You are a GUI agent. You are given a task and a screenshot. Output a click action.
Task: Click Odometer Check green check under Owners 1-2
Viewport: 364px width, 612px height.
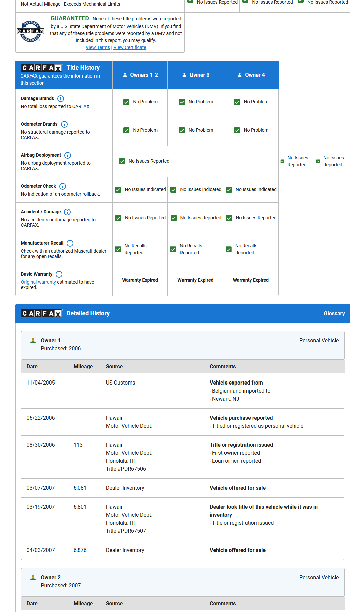(x=118, y=190)
